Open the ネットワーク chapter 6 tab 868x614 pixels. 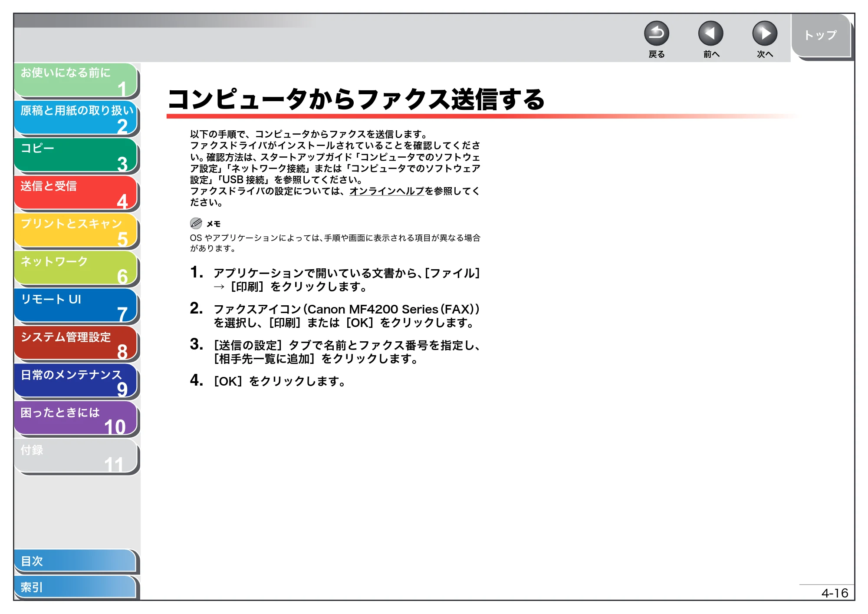click(76, 268)
